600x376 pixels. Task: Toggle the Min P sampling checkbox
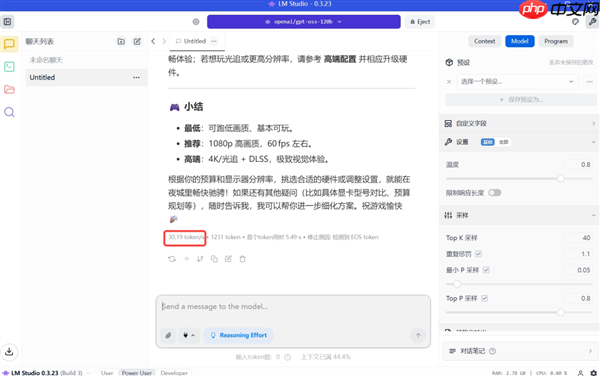tap(486, 270)
